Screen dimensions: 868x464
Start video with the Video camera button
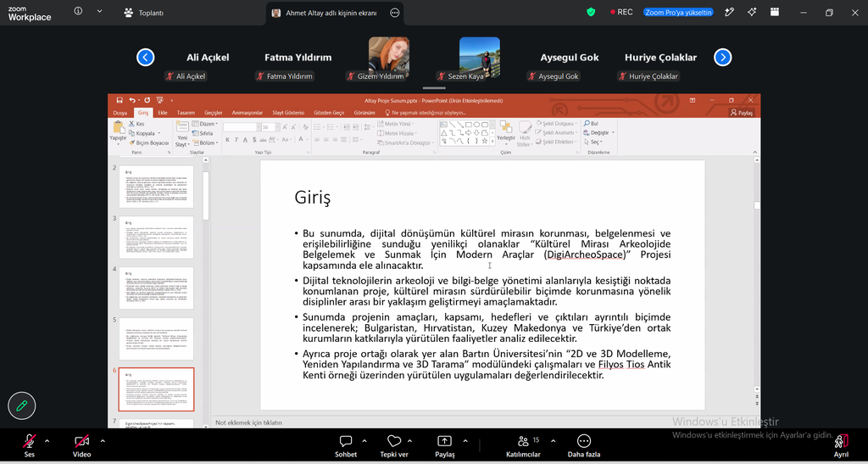coord(82,445)
